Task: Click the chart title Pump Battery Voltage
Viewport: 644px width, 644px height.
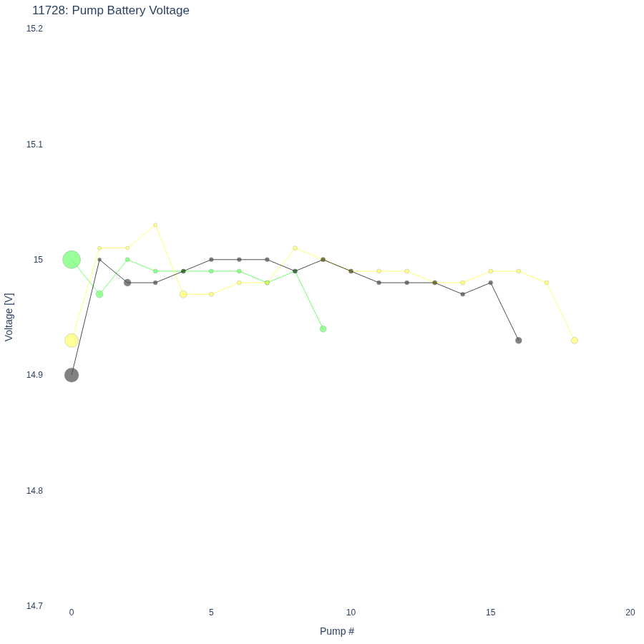Action: point(110,10)
